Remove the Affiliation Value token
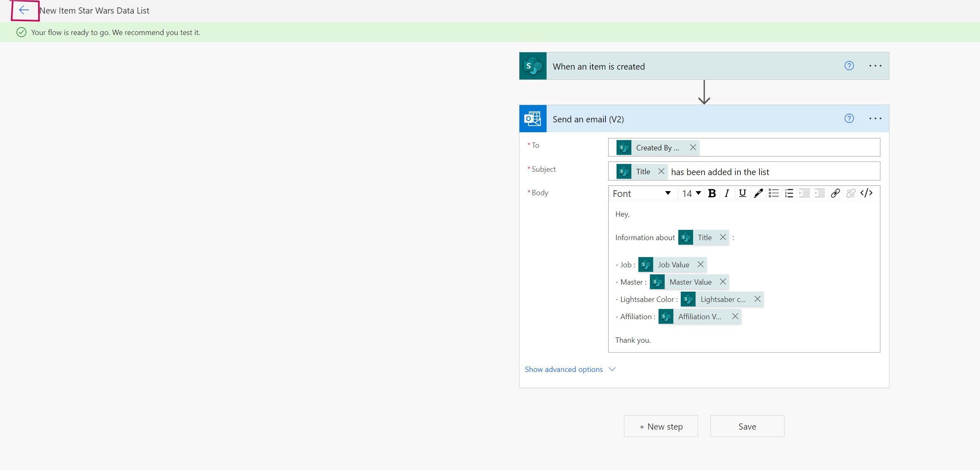Image resolution: width=980 pixels, height=470 pixels. [x=735, y=316]
